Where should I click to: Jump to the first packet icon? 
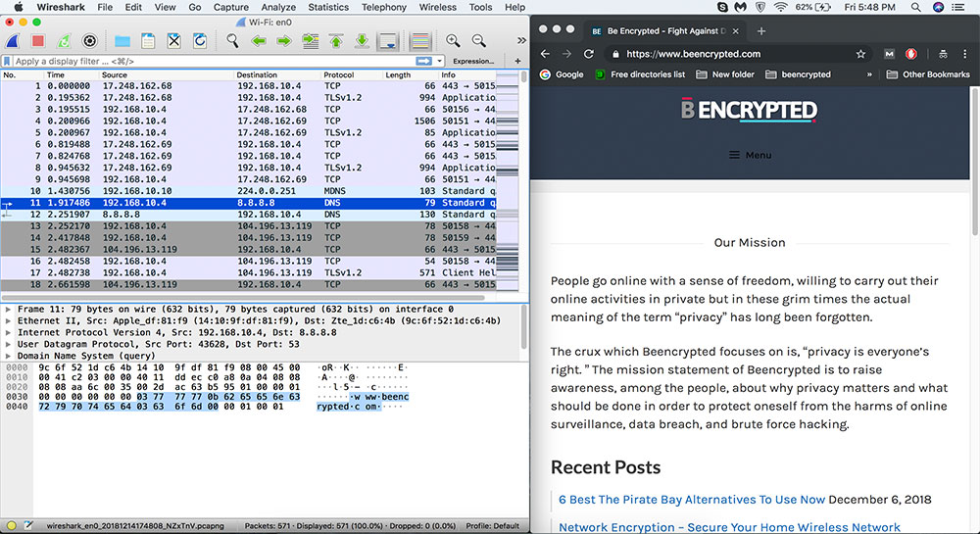(x=336, y=41)
